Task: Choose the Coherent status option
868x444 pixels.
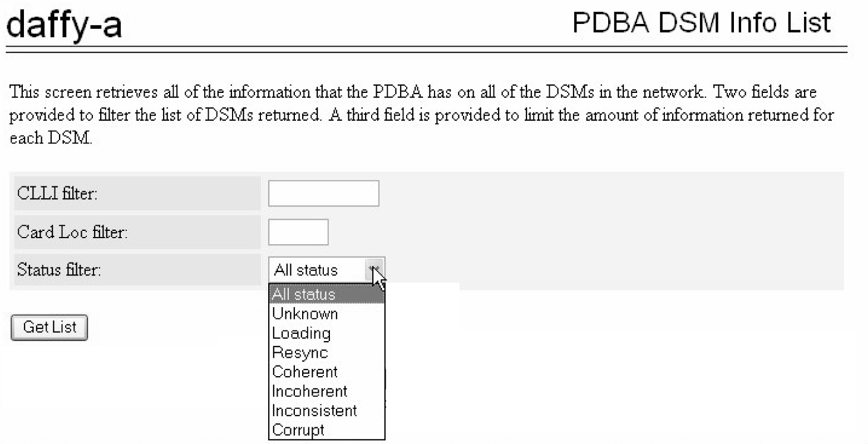Action: point(305,372)
